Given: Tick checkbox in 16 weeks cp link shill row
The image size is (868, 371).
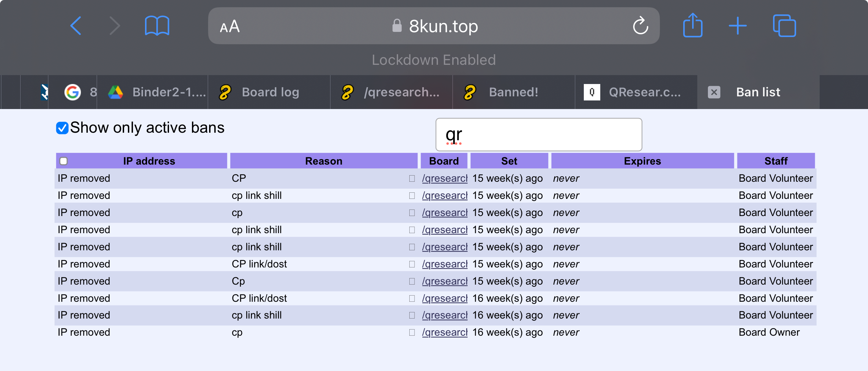Looking at the screenshot, I should tap(412, 315).
